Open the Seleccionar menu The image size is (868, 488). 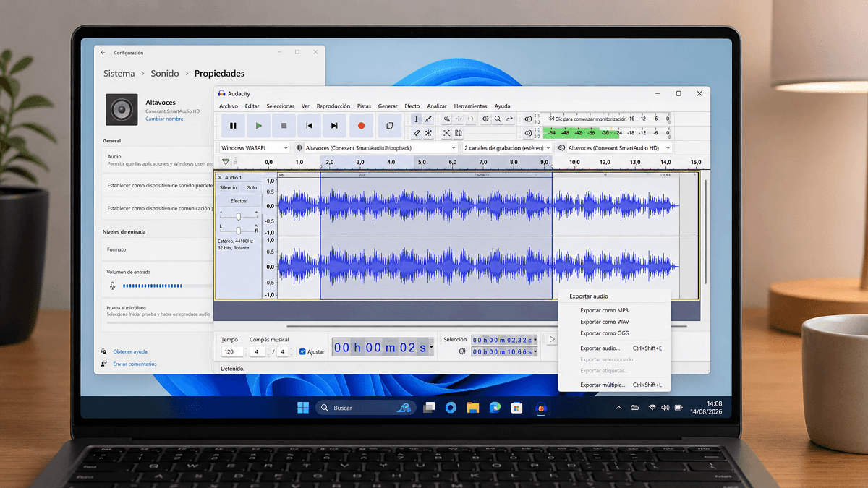point(281,106)
